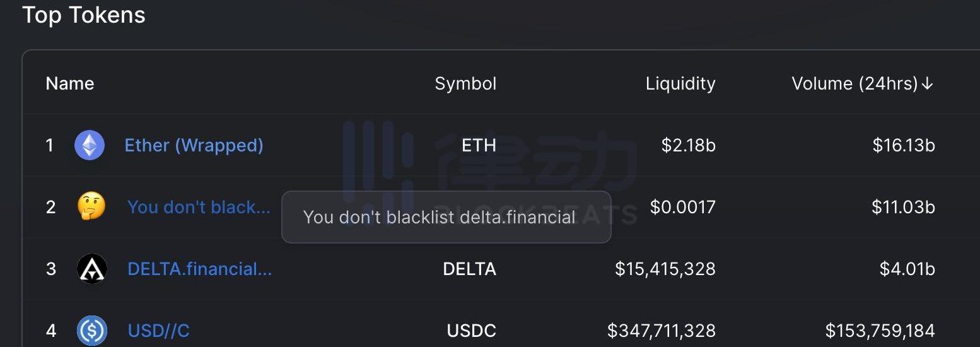The width and height of the screenshot is (980, 347).
Task: Open the DELTA.financial... token link
Action: pos(199,269)
